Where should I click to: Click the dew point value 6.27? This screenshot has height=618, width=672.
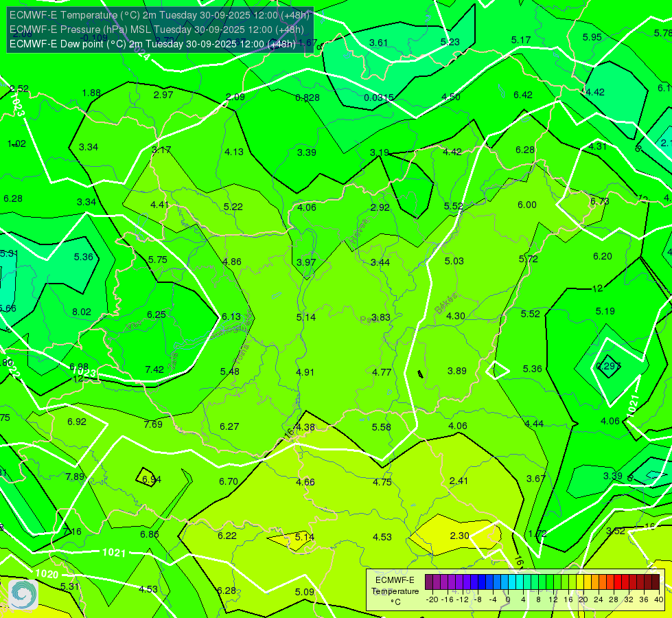coord(229,426)
